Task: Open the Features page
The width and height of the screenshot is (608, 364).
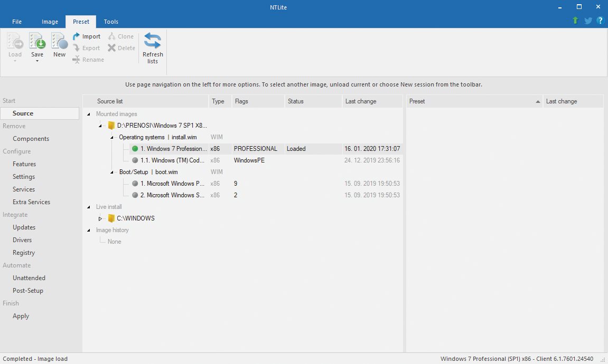Action: 24,164
